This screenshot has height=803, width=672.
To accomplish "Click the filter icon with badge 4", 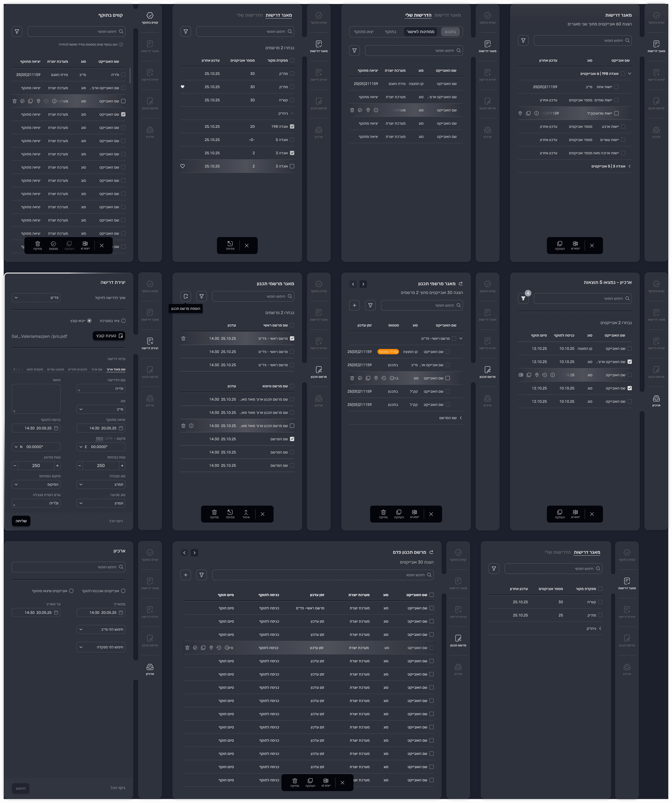I will point(523,298).
